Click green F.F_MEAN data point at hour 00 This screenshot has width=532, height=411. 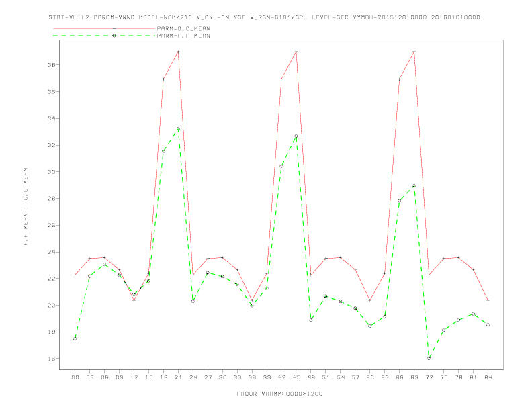point(75,338)
